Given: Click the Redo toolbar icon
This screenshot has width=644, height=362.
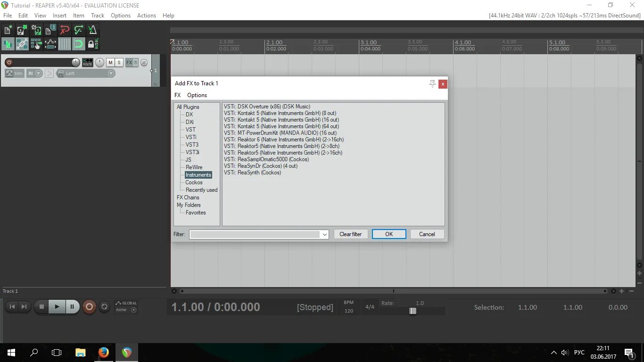Looking at the screenshot, I should tap(79, 30).
